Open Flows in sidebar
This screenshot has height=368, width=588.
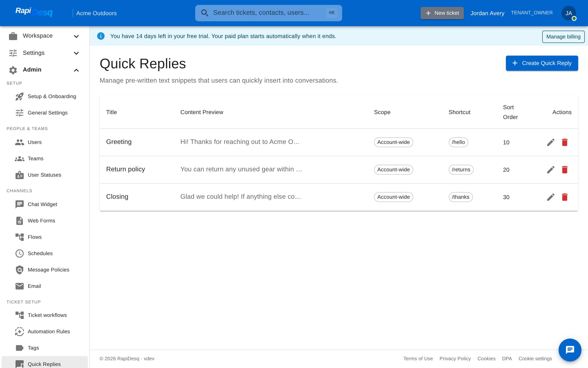45,237
